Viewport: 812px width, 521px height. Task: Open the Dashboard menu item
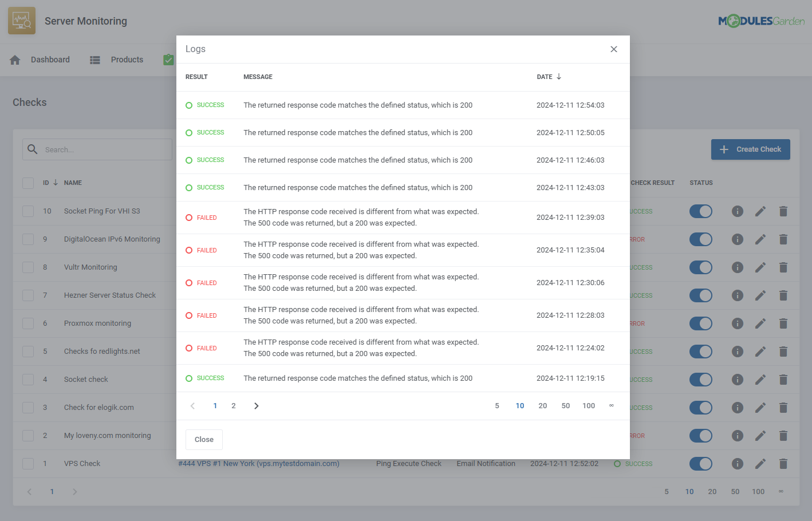pos(50,59)
